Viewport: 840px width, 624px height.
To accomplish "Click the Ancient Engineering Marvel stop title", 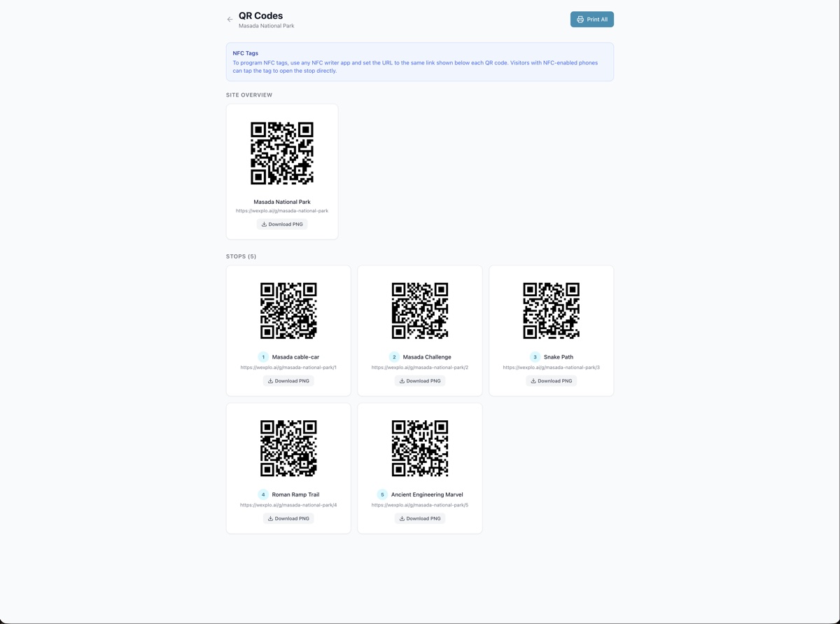I will [427, 494].
